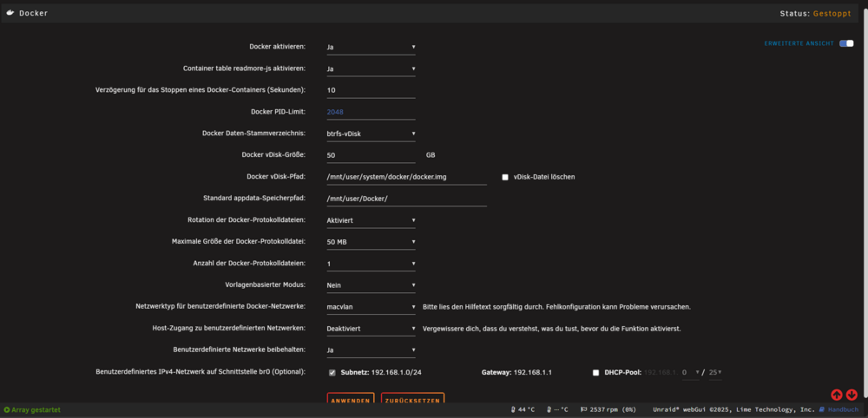The height and width of the screenshot is (418, 868).
Task: Uncheck the Subnetz 192.168.1.0/24 checkbox
Action: click(x=332, y=373)
